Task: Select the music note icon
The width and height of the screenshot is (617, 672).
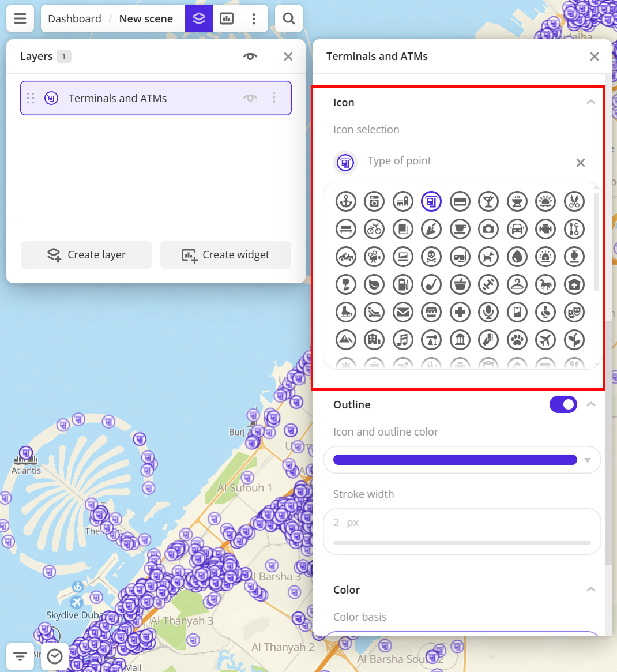Action: (x=403, y=340)
